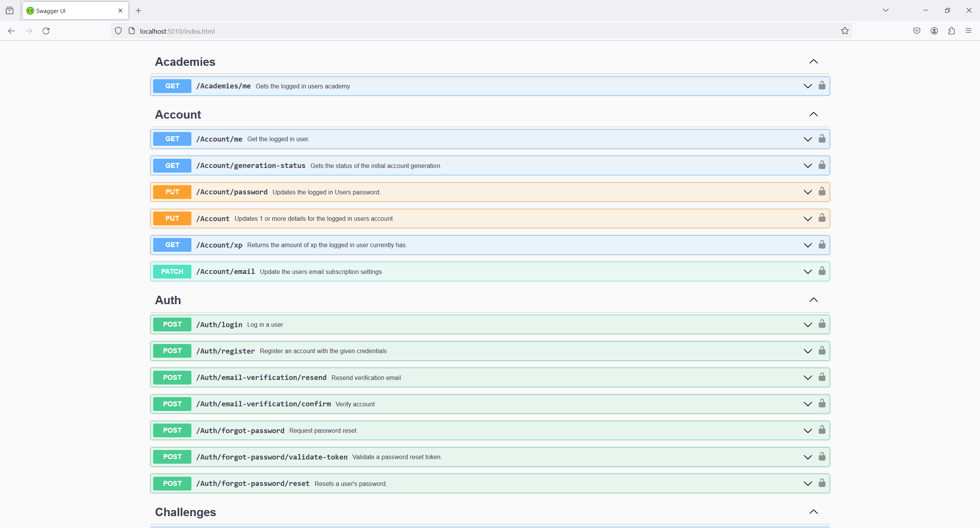Click the lock icon on /Auth/login row
The image size is (980, 528).
tap(822, 324)
